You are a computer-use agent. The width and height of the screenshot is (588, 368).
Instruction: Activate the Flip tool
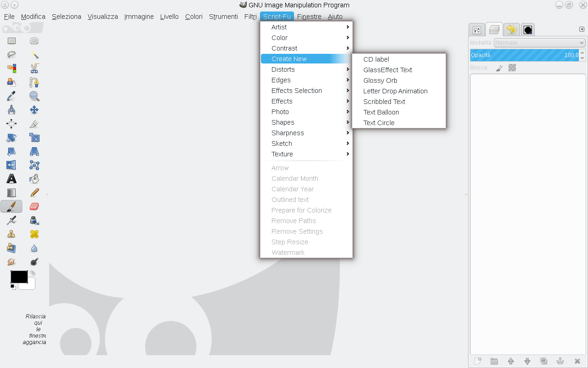11,165
